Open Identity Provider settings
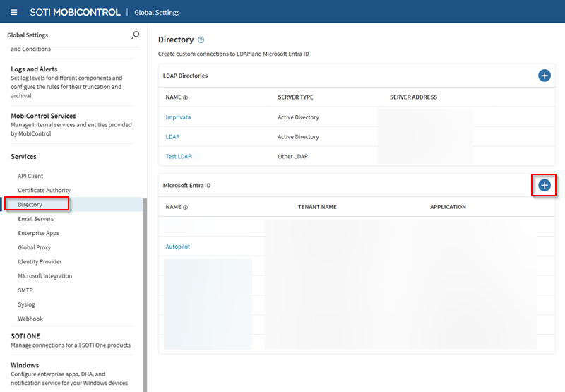 click(x=40, y=261)
